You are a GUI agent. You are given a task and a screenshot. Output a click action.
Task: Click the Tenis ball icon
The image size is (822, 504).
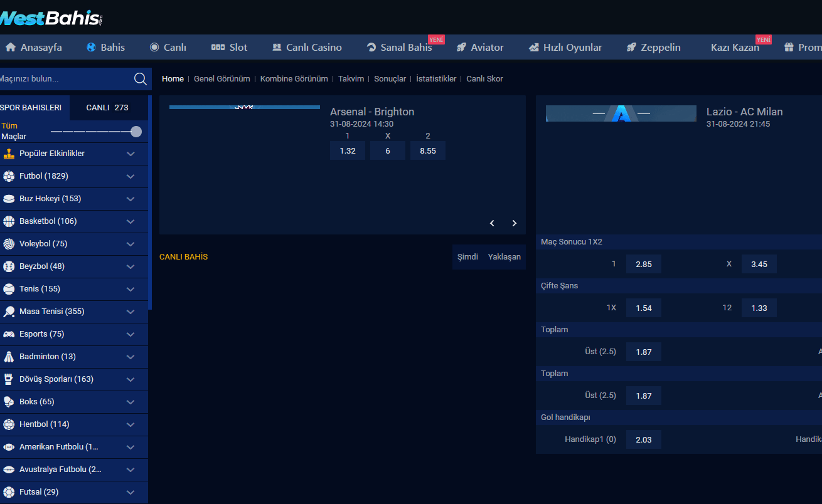point(9,289)
